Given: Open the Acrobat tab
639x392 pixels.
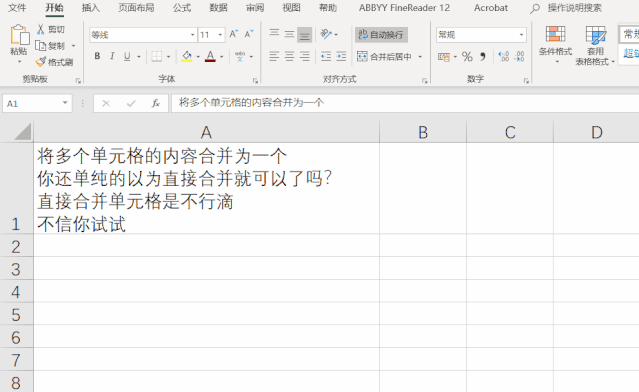Looking at the screenshot, I should tap(491, 8).
